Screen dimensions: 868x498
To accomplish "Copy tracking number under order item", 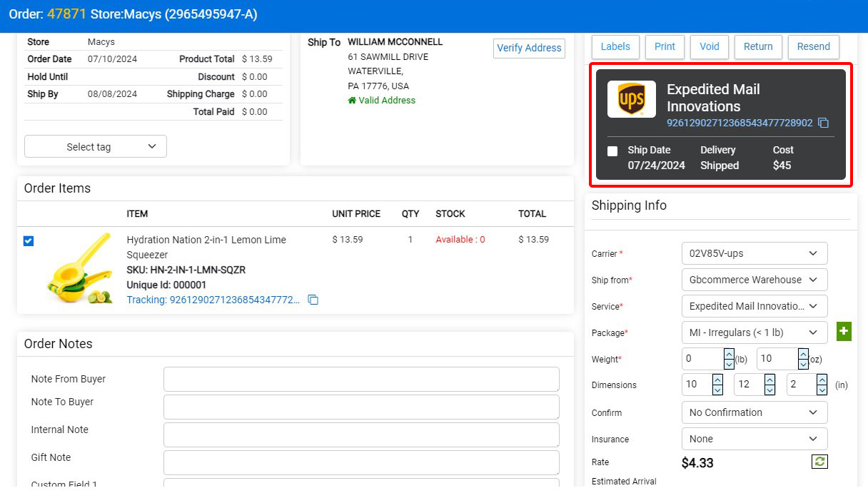I will [313, 300].
